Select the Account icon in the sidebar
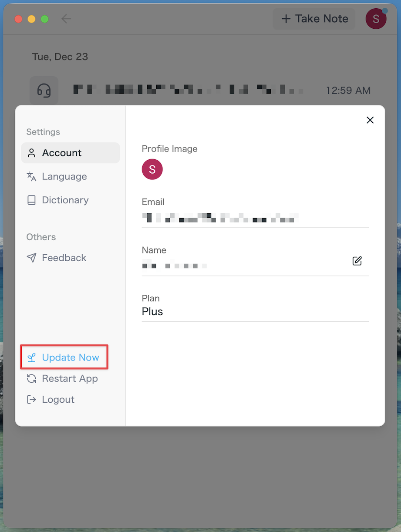This screenshot has width=401, height=532. (31, 153)
